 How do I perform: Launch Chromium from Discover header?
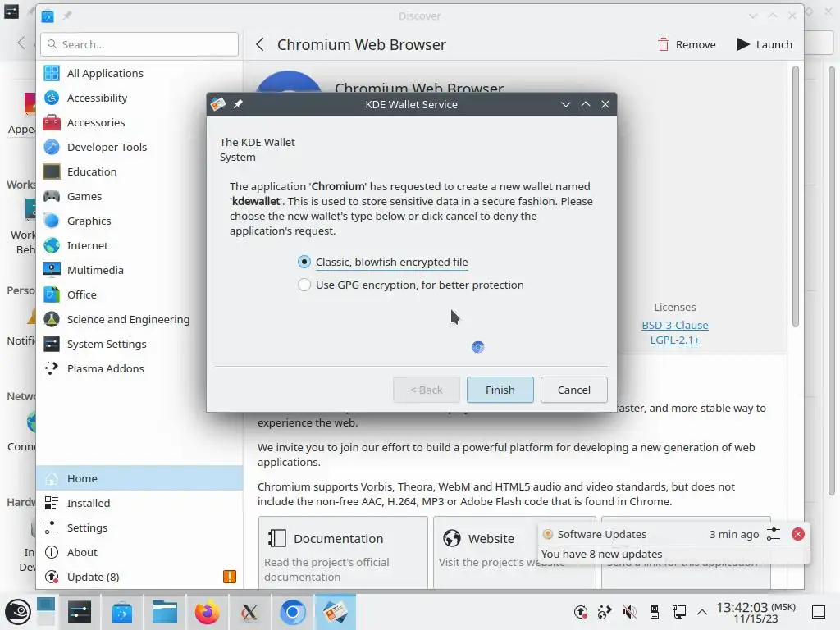(765, 44)
